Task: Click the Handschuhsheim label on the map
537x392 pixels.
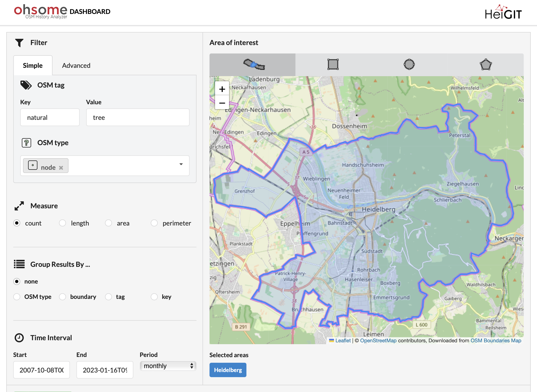Action: point(363,165)
